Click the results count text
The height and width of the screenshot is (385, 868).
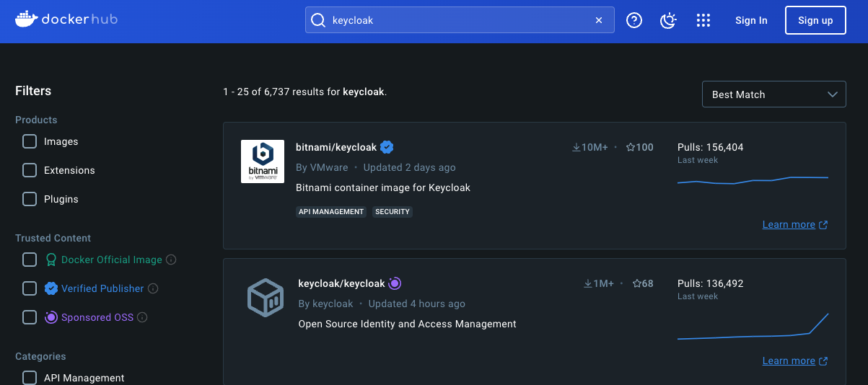click(305, 92)
